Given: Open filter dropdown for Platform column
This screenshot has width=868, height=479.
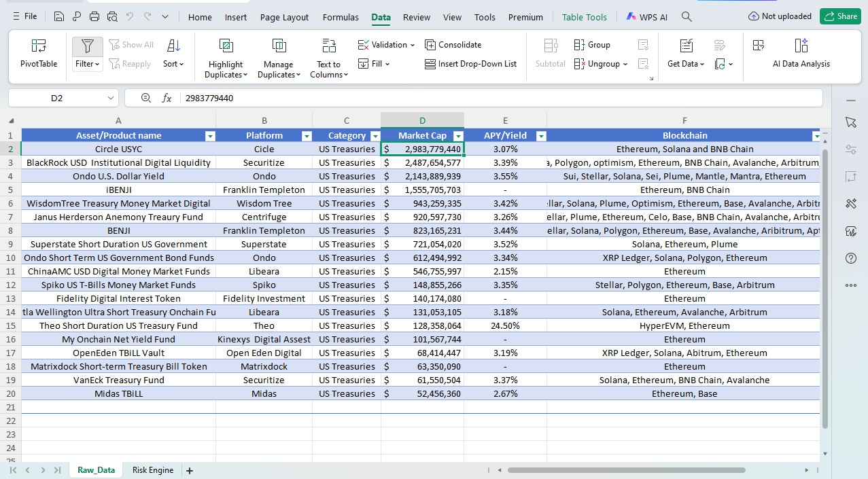Looking at the screenshot, I should pos(307,136).
